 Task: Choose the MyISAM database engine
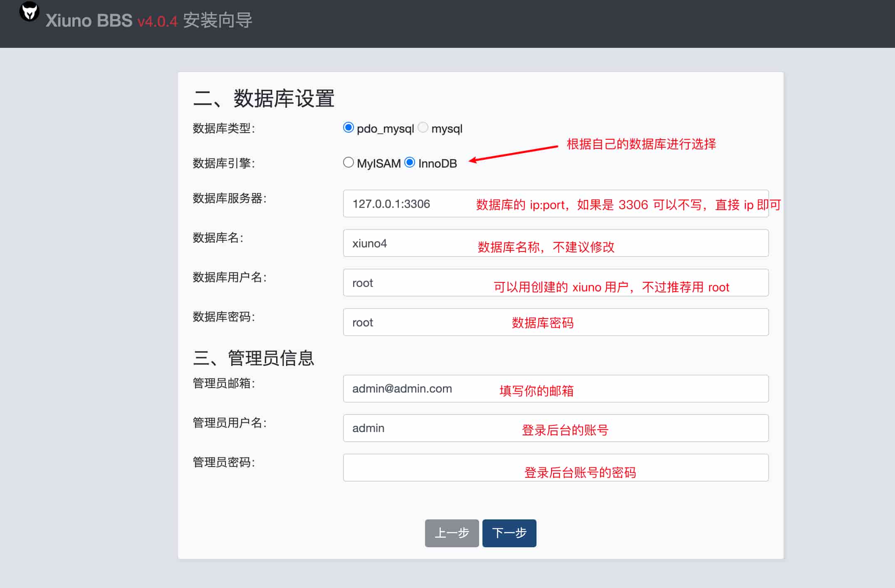349,163
